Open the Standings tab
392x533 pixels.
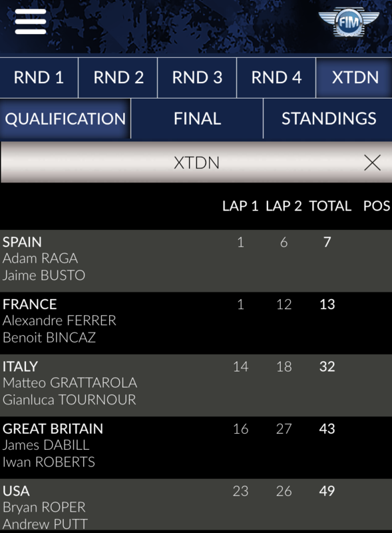pos(328,119)
